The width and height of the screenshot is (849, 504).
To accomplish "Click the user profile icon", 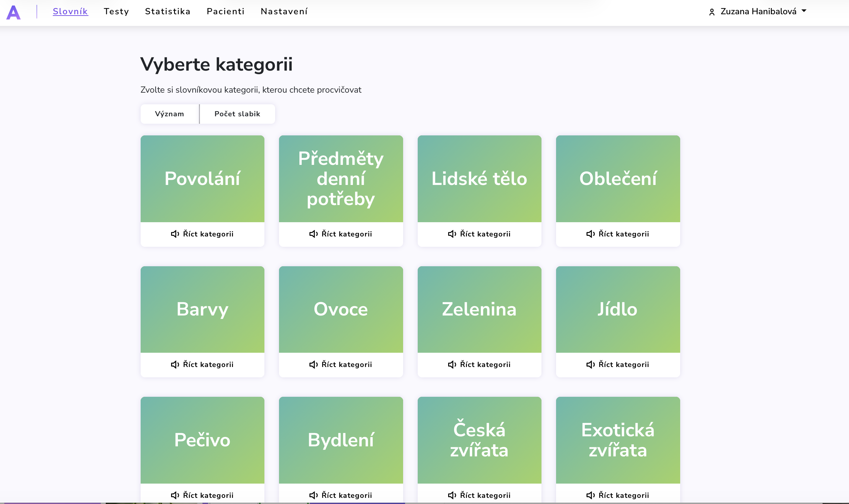I will click(712, 12).
